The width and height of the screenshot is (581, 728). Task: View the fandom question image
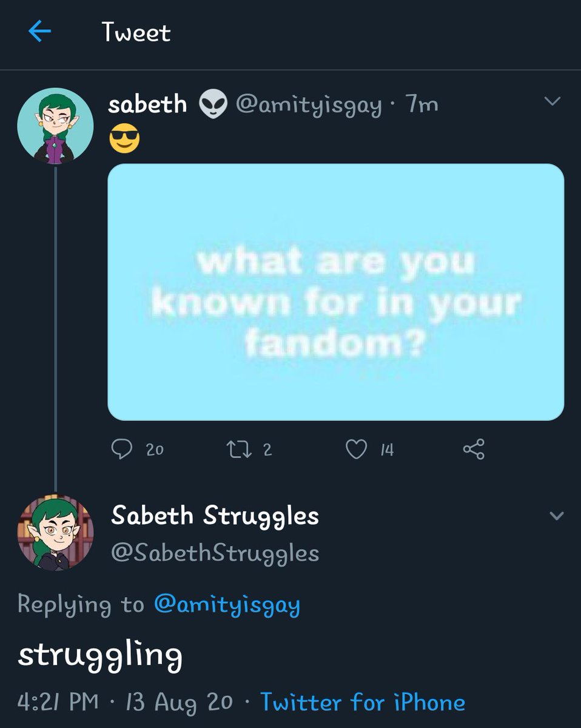(336, 292)
